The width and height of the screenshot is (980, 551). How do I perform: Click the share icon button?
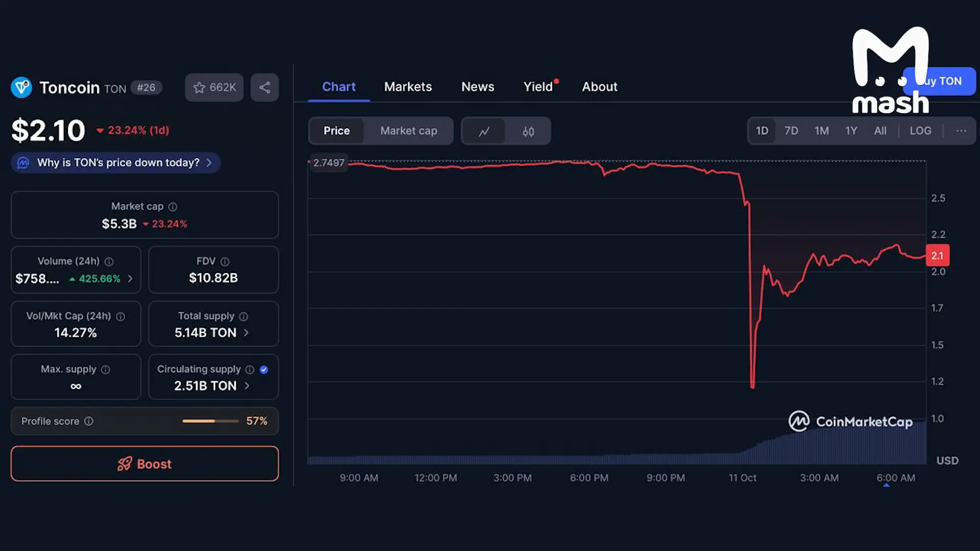(x=264, y=88)
